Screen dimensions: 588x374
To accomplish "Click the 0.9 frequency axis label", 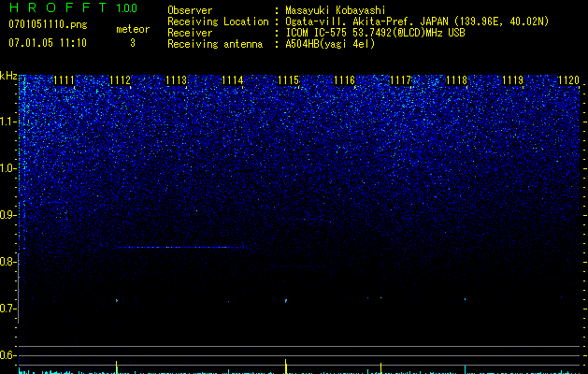I will click(x=7, y=215).
